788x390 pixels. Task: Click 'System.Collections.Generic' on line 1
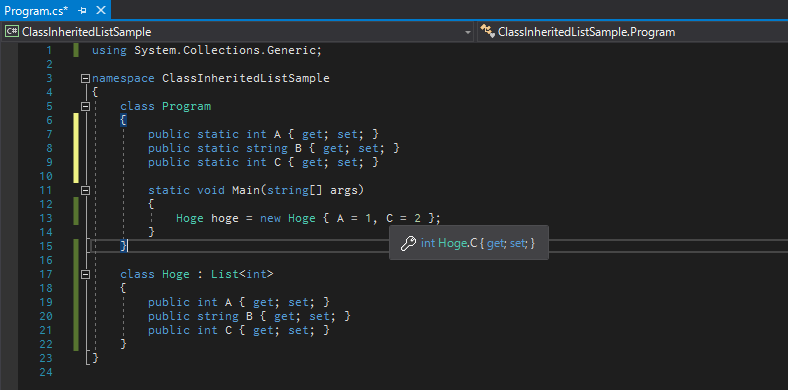click(x=225, y=50)
